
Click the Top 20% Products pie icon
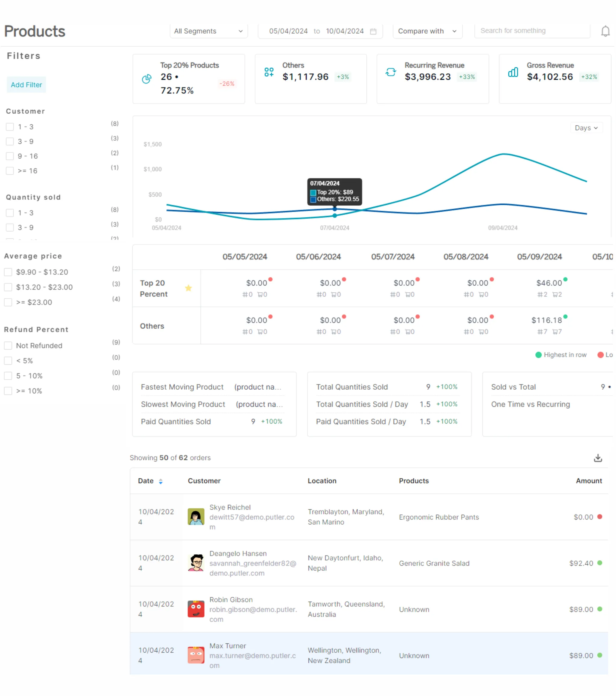pyautogui.click(x=147, y=79)
